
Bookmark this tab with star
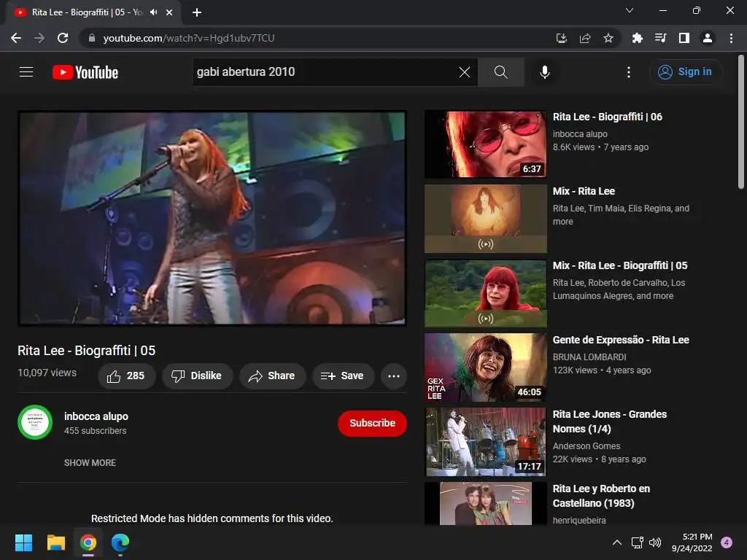tap(608, 38)
